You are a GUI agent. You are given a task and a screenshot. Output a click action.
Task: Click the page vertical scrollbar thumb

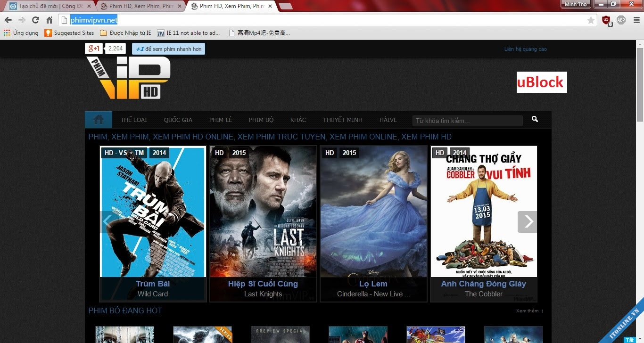pyautogui.click(x=640, y=84)
